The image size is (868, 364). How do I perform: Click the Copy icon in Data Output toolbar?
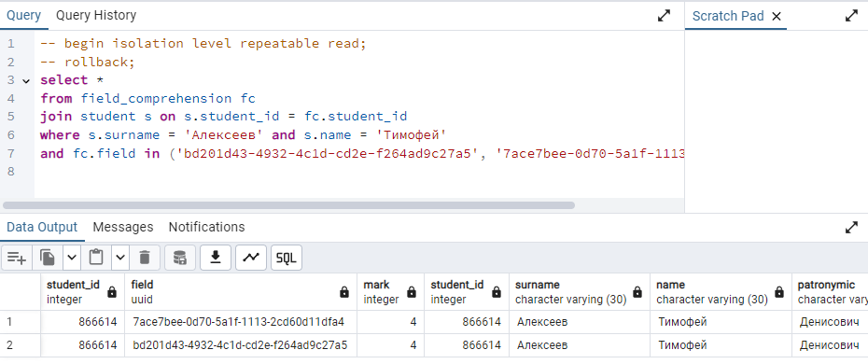tap(49, 258)
